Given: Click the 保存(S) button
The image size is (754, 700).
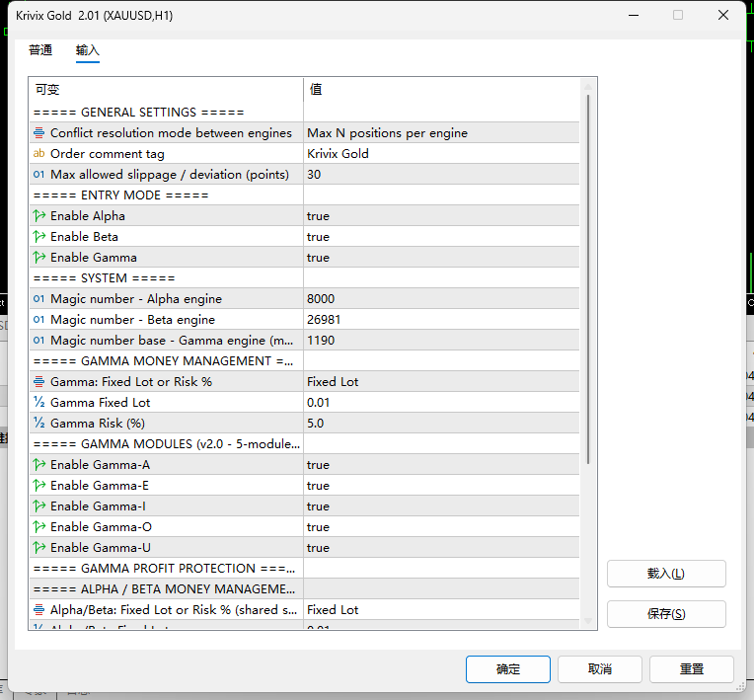Looking at the screenshot, I should [x=666, y=614].
